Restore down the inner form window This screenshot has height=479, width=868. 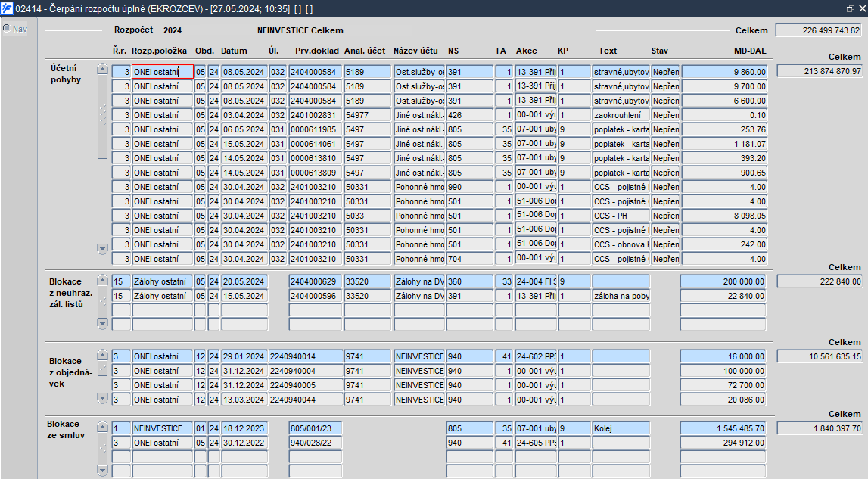[851, 8]
